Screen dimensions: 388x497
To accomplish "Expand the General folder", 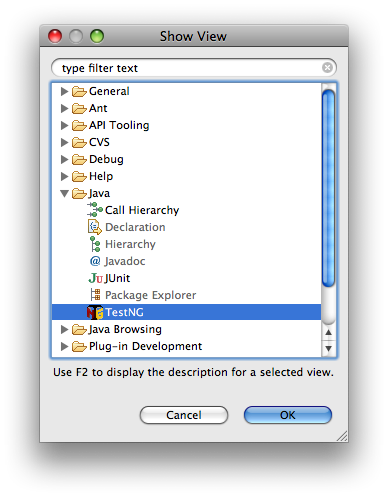I will pyautogui.click(x=64, y=91).
